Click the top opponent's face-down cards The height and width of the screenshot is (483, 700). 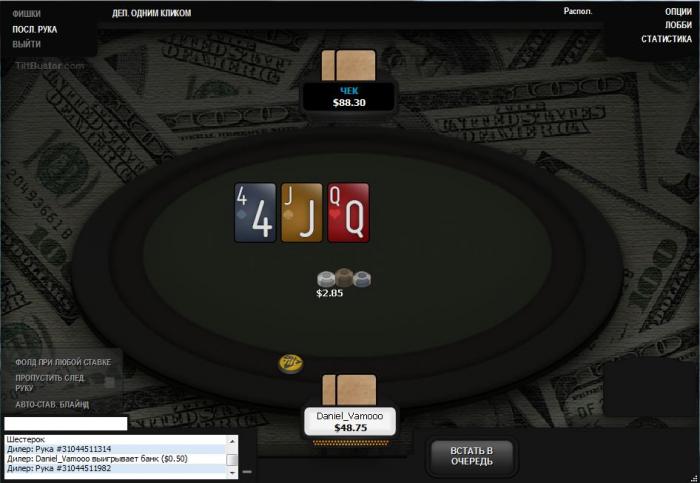[349, 65]
